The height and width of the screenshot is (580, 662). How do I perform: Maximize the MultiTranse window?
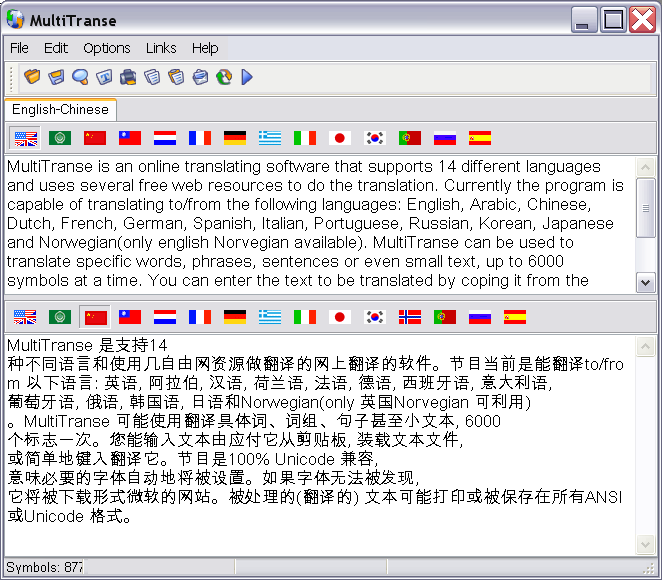(x=613, y=19)
